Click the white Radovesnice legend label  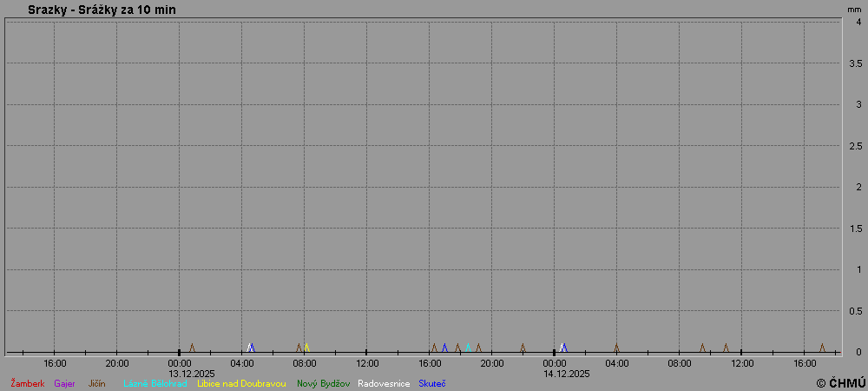coord(383,383)
